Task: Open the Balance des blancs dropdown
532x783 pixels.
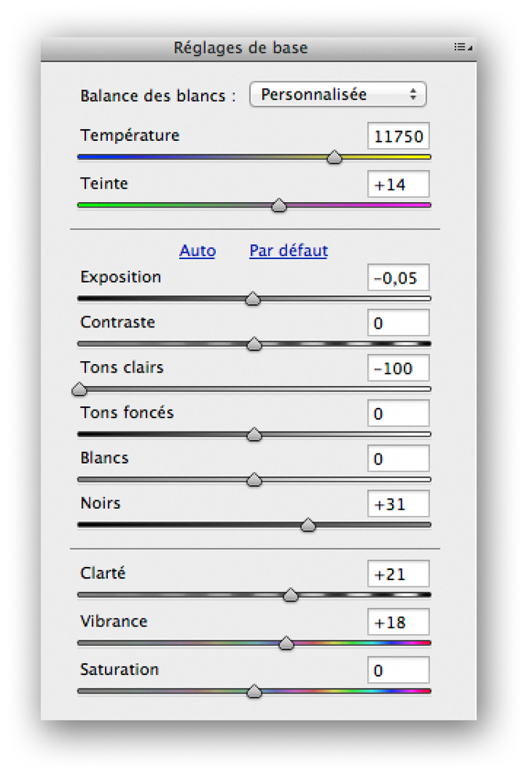Action: click(338, 95)
